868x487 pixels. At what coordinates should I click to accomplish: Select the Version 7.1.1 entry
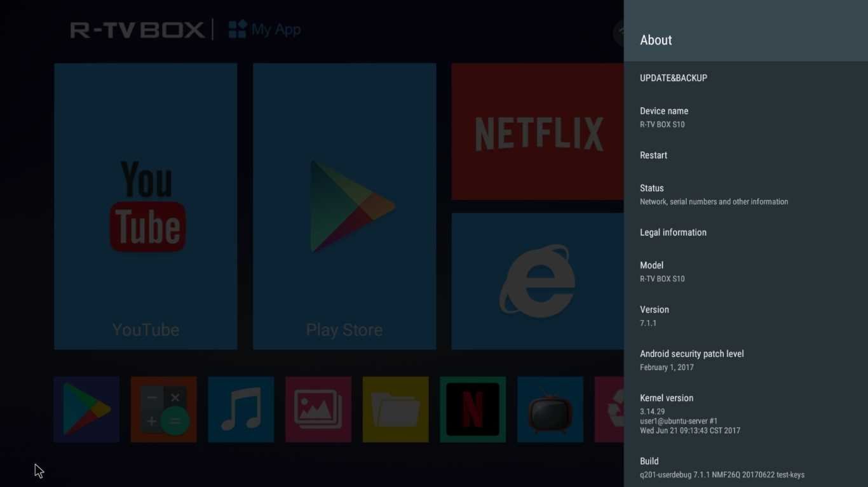coord(746,316)
